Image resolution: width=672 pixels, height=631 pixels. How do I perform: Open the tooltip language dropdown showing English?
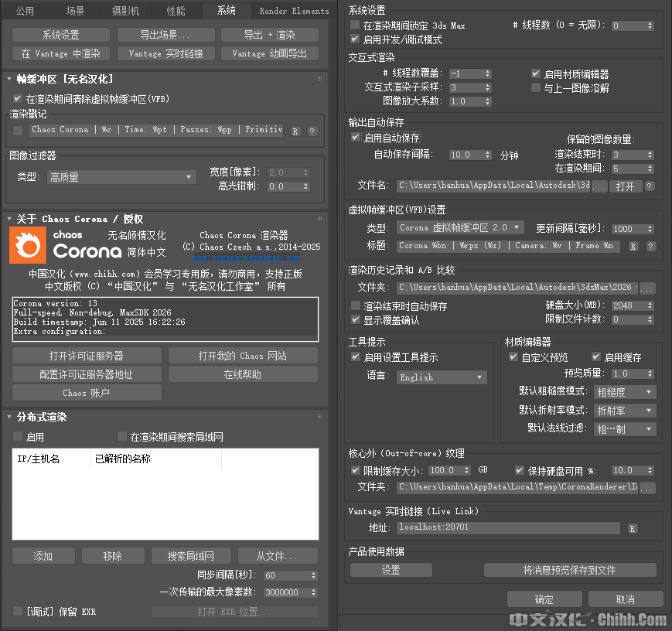coord(441,377)
